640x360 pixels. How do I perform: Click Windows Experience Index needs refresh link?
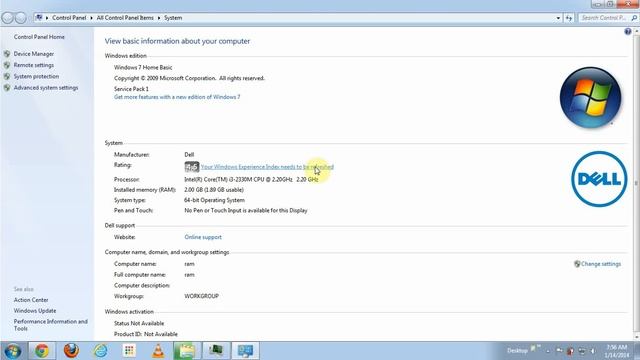pos(267,167)
